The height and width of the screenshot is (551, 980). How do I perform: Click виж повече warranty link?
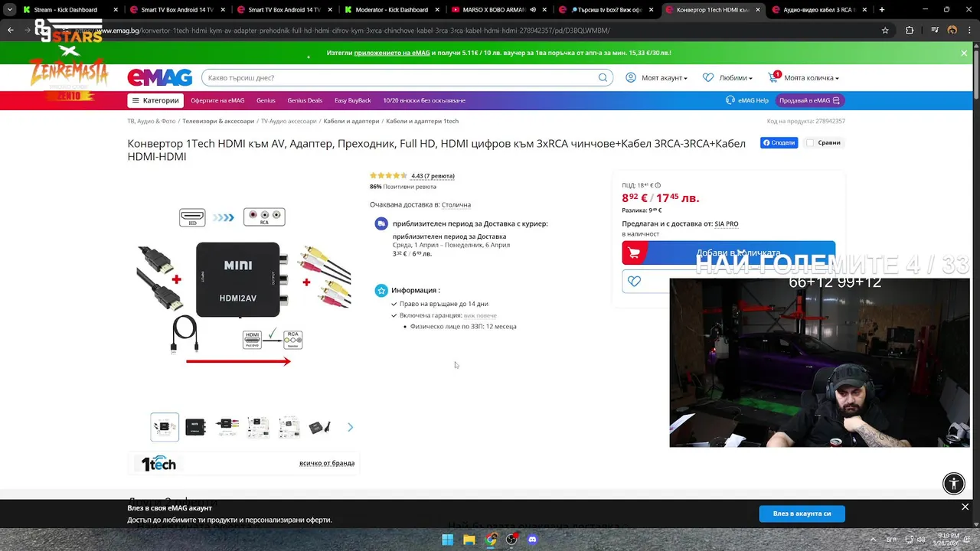pos(480,315)
